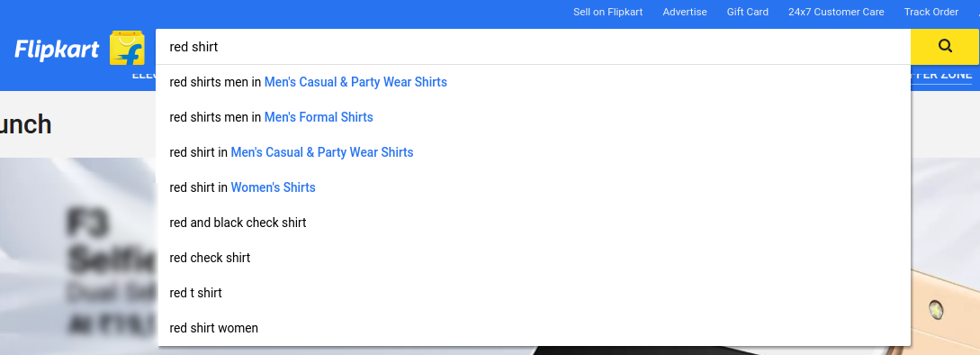The image size is (980, 355).
Task: Choose red shirts men in Men's Formal Shirts
Action: coord(535,117)
